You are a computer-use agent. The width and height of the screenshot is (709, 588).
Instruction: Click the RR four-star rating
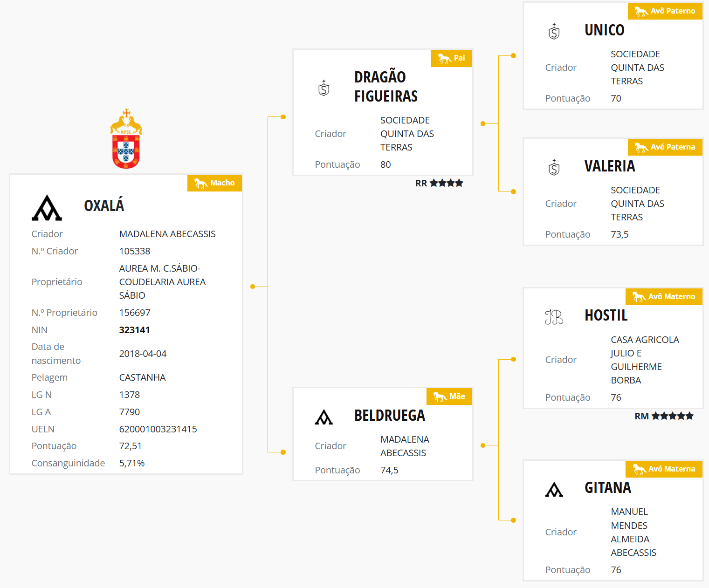[x=439, y=183]
